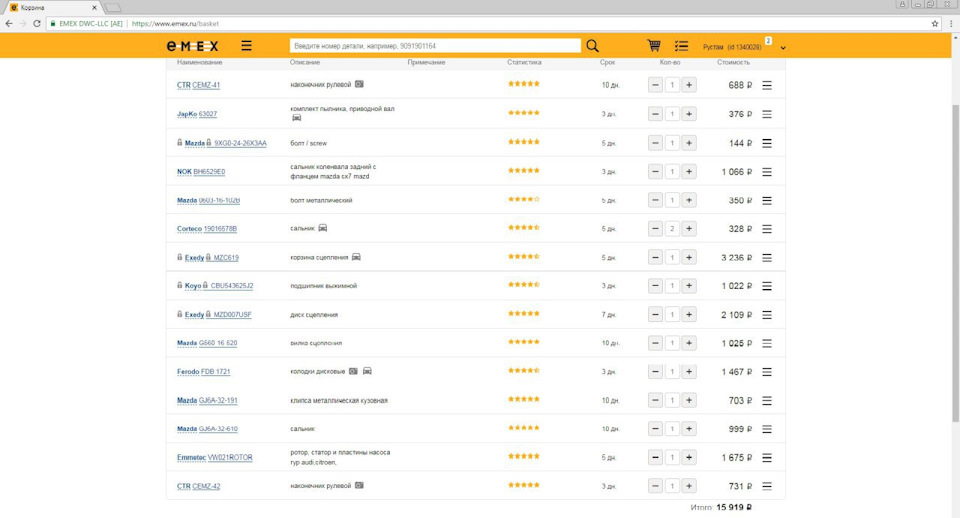Viewport: 960px width, 518px height.
Task: Click the Статистика column header
Action: point(524,62)
